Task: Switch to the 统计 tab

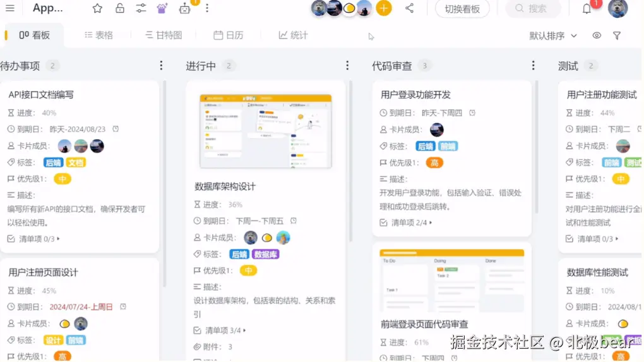Action: pos(293,35)
